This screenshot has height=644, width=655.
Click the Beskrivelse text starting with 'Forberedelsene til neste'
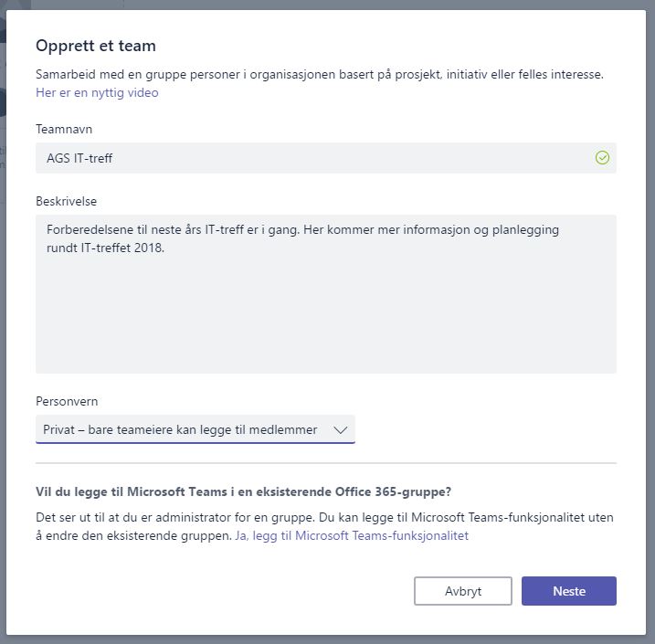(302, 238)
